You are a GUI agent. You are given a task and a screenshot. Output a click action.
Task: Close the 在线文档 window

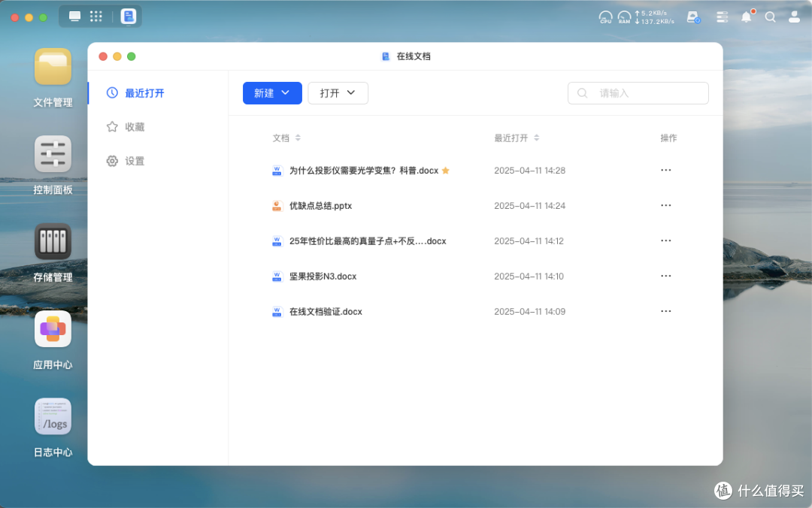click(103, 56)
